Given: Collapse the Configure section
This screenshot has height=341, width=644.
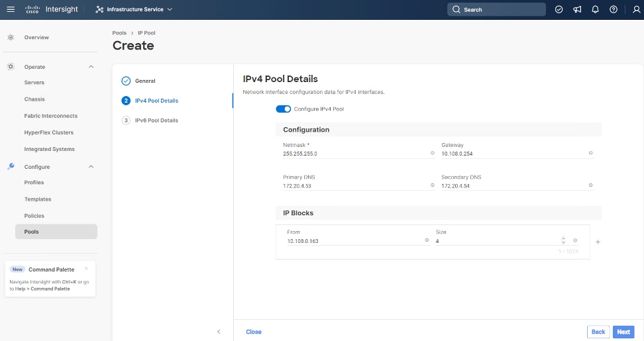Looking at the screenshot, I should (x=91, y=167).
